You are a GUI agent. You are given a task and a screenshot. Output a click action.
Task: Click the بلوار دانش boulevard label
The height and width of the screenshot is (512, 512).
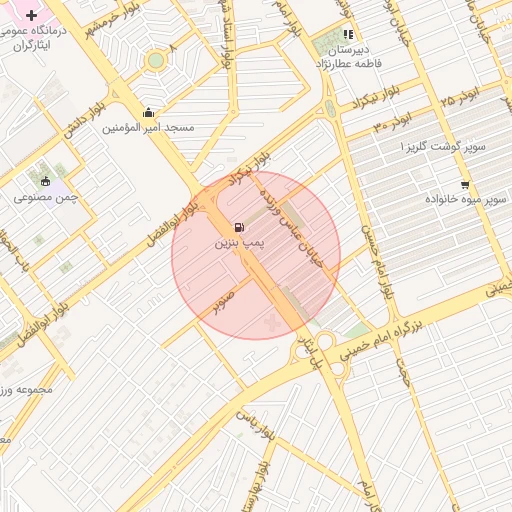pos(85,120)
